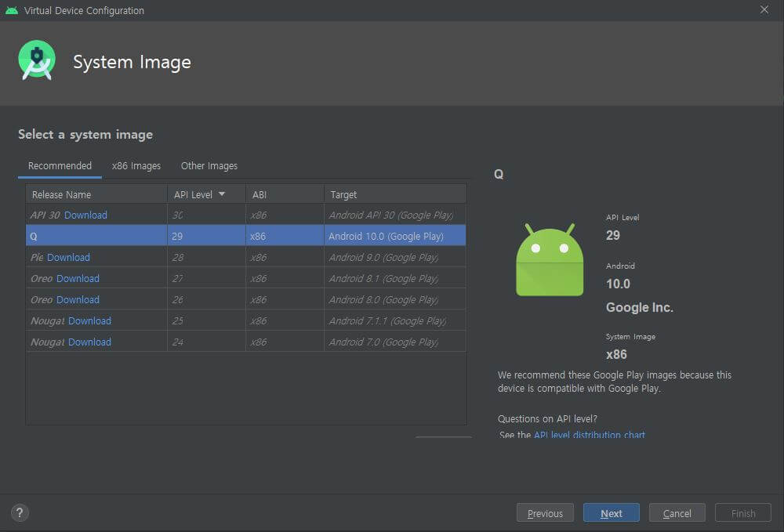Click API level 25 cell

206,320
